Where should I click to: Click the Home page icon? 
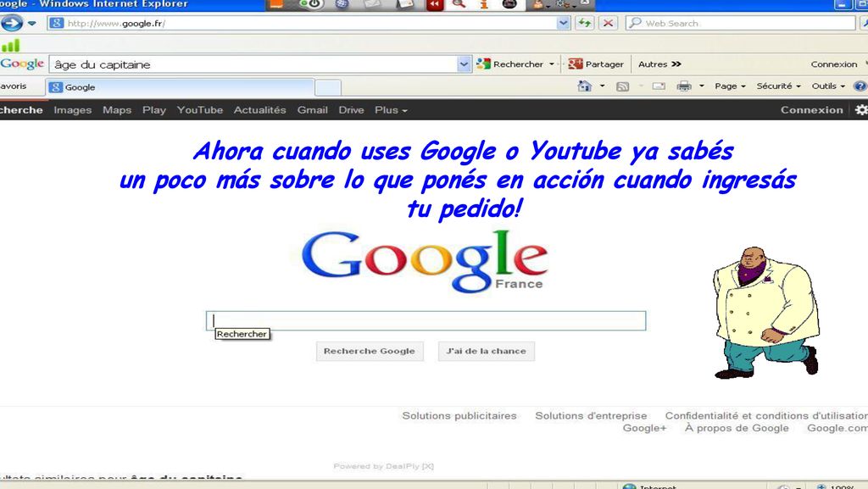(585, 86)
